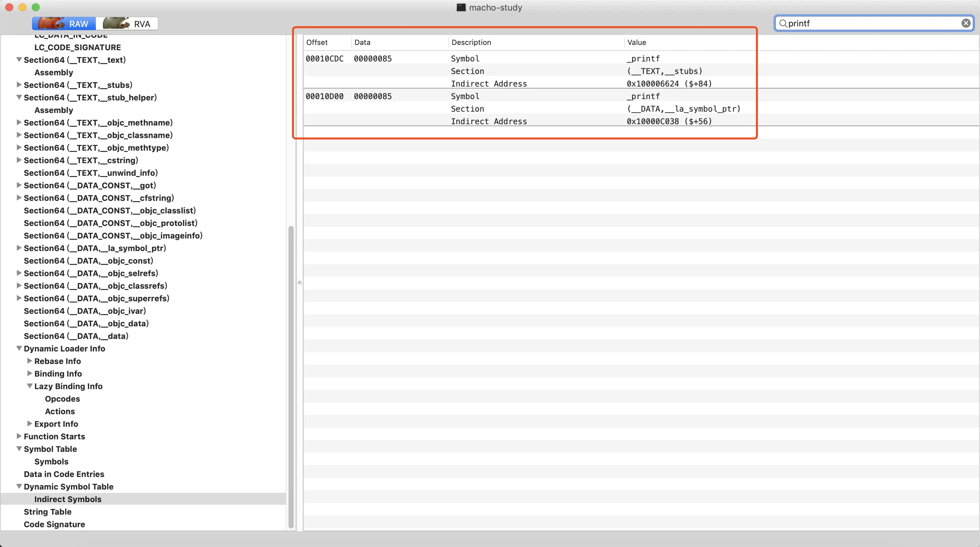Collapse the Dynamic Loader Info tree
Screen dimensions: 980x547
click(x=19, y=348)
